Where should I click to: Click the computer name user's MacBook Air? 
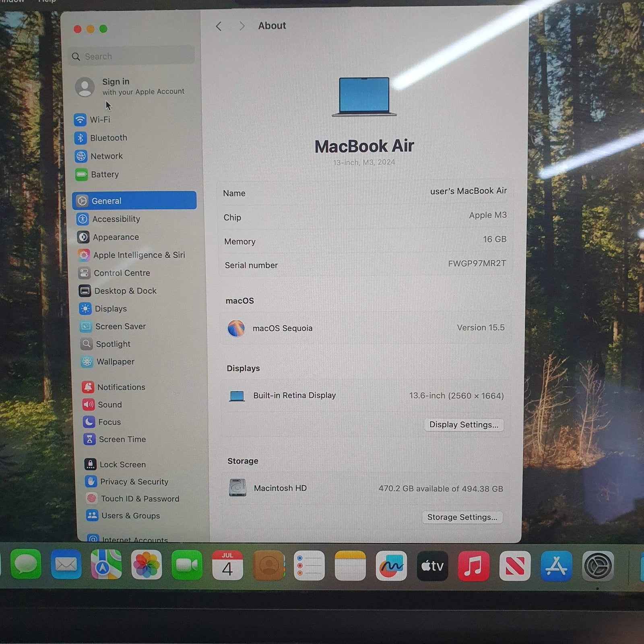[468, 191]
